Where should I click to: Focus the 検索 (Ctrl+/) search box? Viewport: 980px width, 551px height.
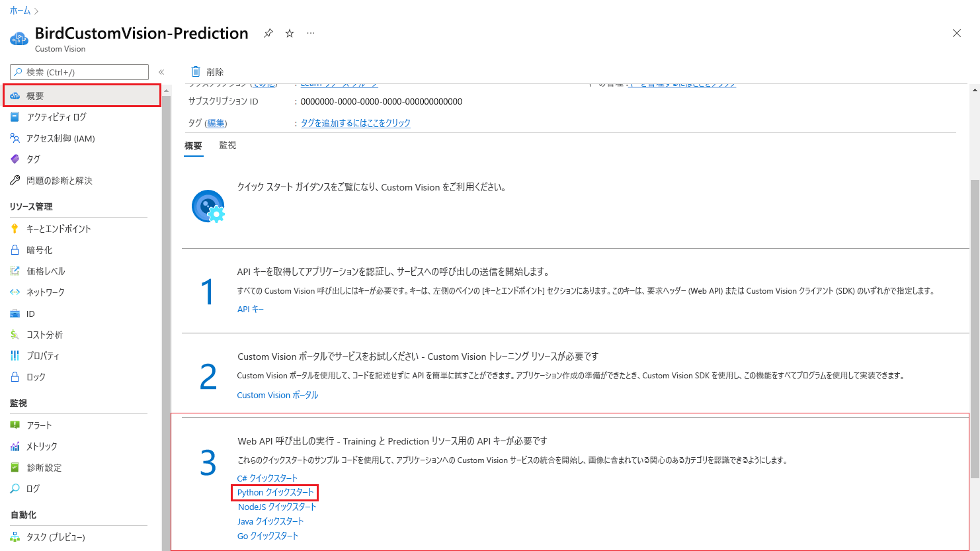click(x=79, y=72)
